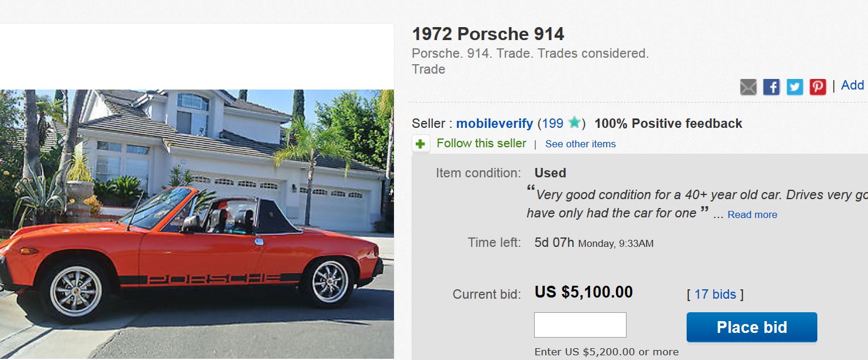Click the US $5,100.00 current bid amount
Image resolution: width=868 pixels, height=360 pixels.
coord(583,292)
